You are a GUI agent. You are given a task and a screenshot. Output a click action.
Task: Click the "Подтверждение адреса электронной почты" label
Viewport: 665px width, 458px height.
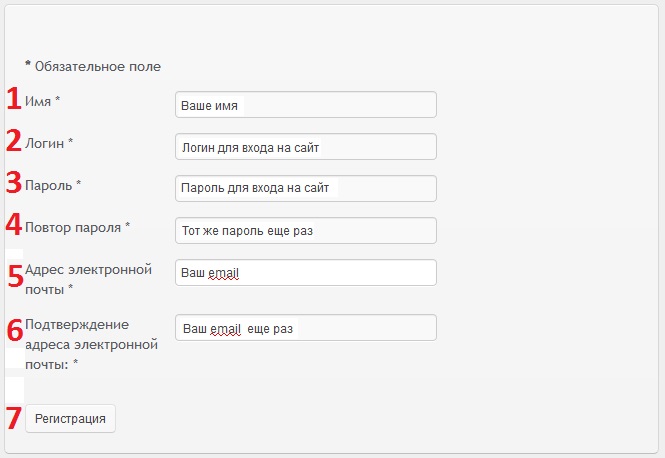(91, 344)
